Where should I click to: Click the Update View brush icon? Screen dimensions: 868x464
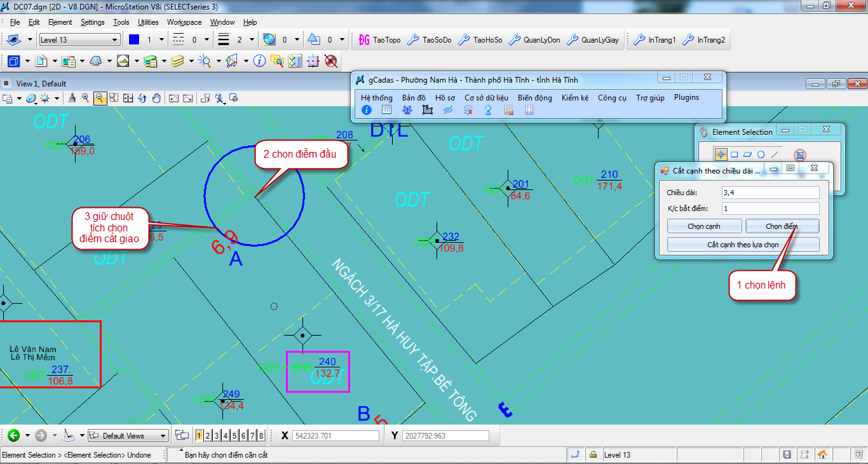[x=72, y=98]
